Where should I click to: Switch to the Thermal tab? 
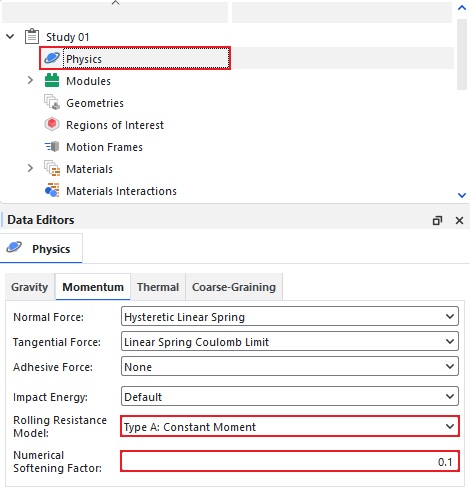[158, 287]
